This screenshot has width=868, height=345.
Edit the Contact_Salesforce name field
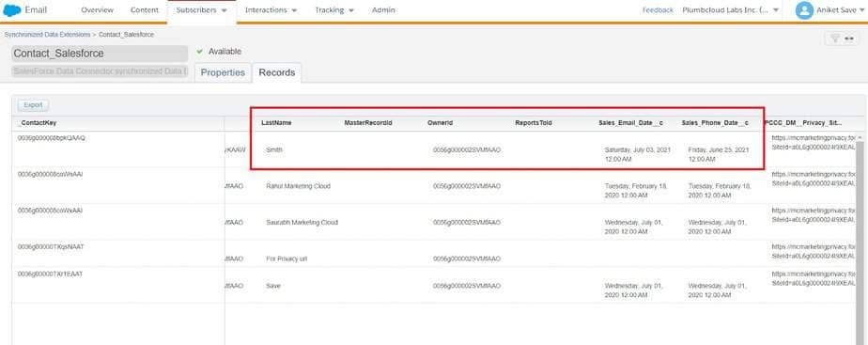click(100, 54)
